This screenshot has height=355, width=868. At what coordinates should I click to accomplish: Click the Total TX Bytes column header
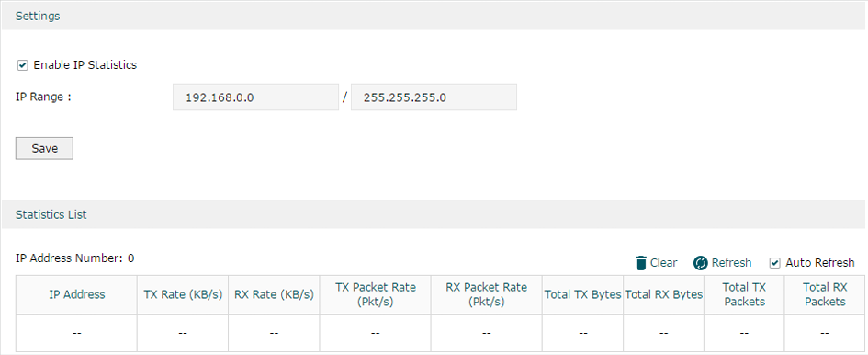(x=583, y=294)
